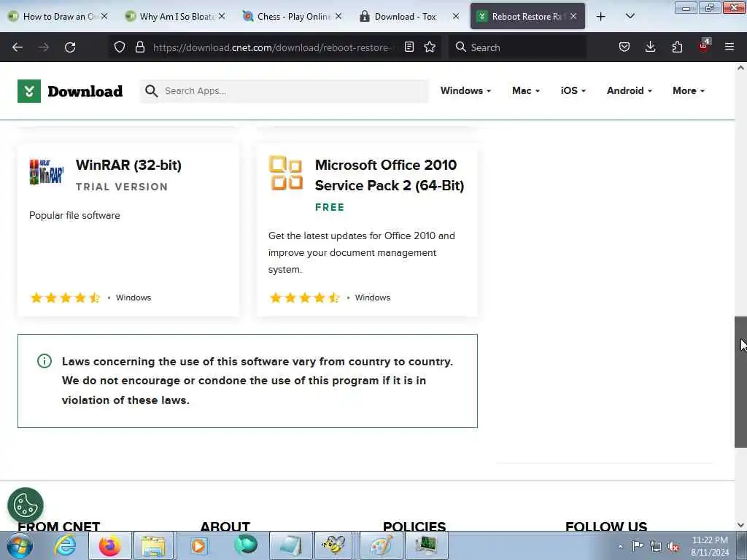Go back to the previous page
The image size is (747, 560).
pos(18,47)
